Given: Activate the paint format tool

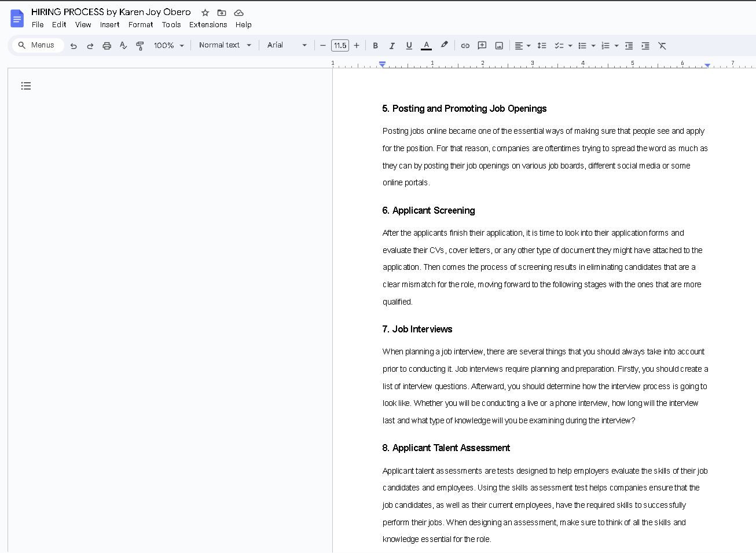Looking at the screenshot, I should [x=140, y=46].
